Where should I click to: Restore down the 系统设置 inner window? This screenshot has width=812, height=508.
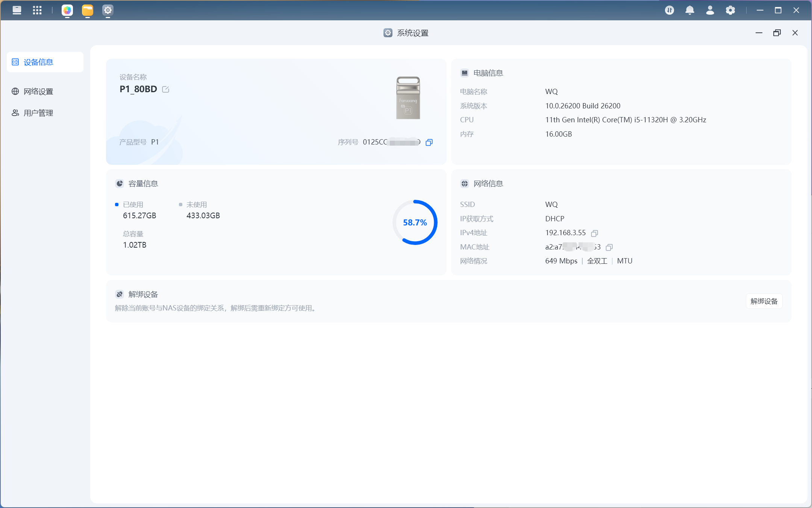pos(777,33)
